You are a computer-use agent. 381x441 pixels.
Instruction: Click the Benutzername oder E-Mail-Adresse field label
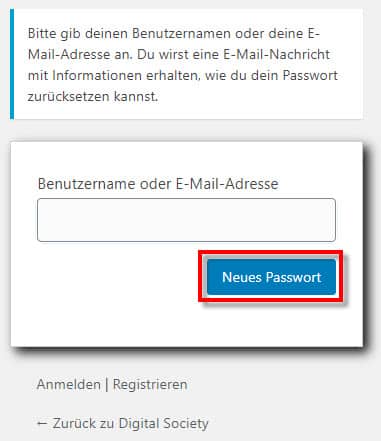[x=158, y=184]
